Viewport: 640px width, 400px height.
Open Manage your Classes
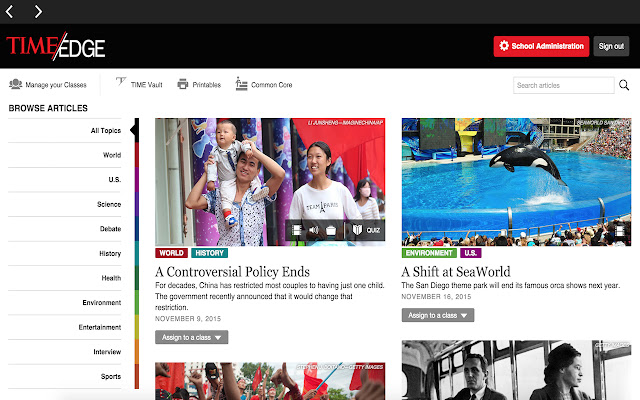(x=48, y=84)
